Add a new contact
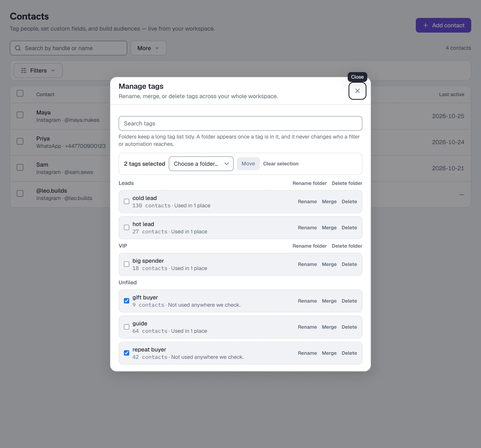481x448 pixels. pos(443,25)
